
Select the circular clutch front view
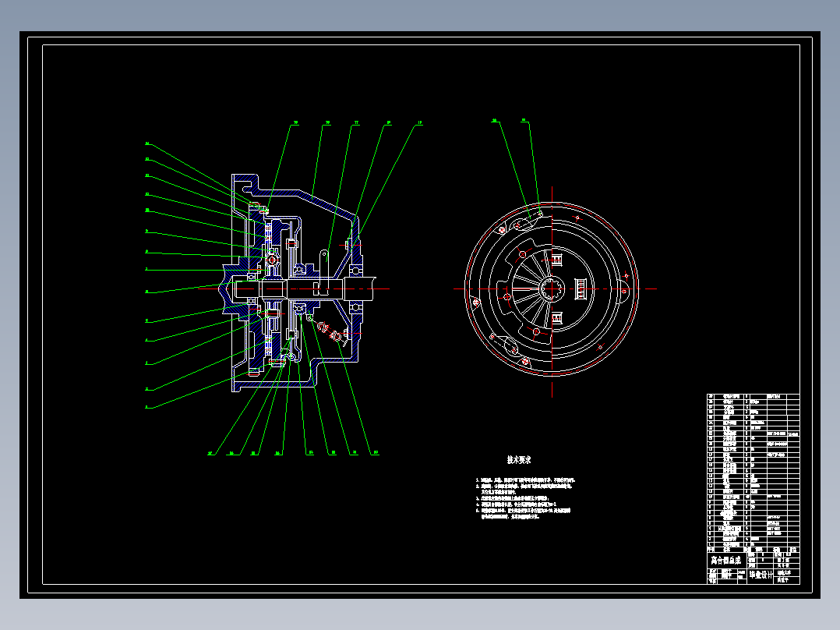tap(552, 289)
